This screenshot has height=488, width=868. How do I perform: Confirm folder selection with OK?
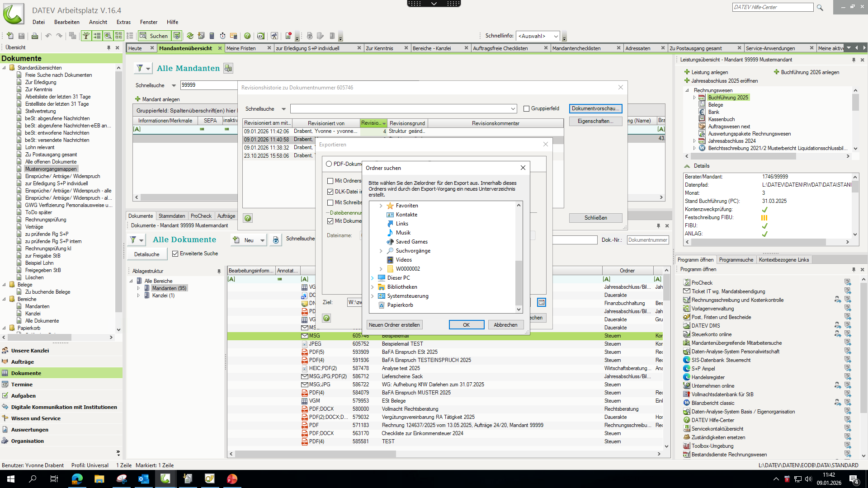466,325
